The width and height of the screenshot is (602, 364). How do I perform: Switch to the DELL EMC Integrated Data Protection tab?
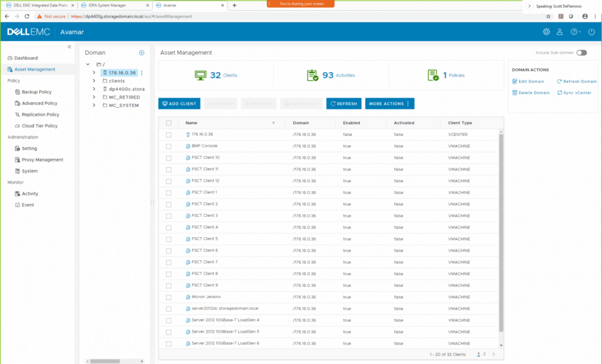coord(40,5)
